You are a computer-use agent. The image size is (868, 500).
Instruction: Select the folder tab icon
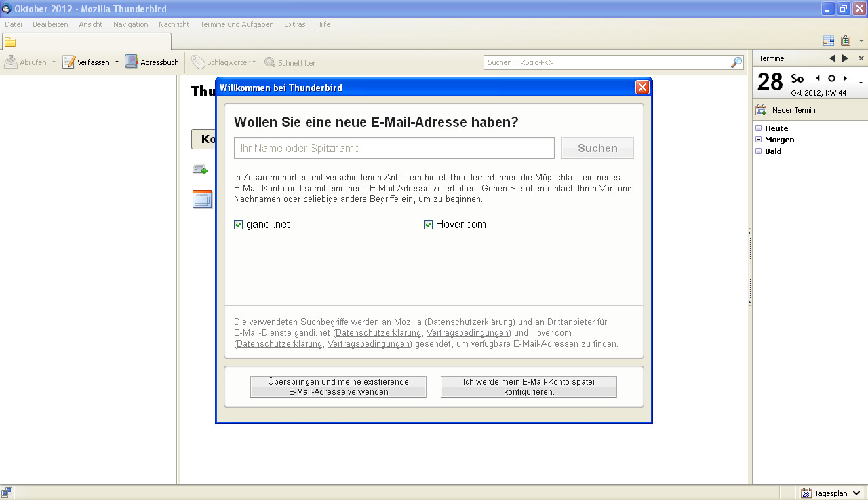click(x=10, y=42)
